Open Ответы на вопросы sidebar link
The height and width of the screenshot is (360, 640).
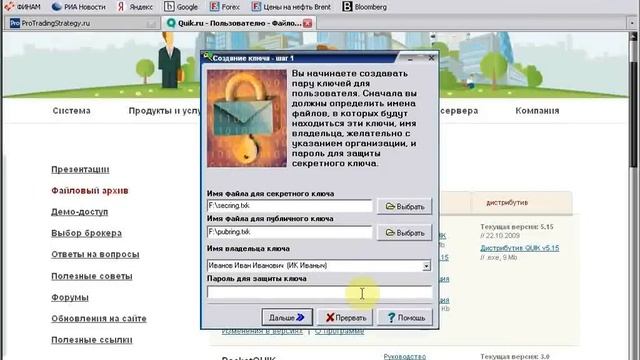(95, 254)
